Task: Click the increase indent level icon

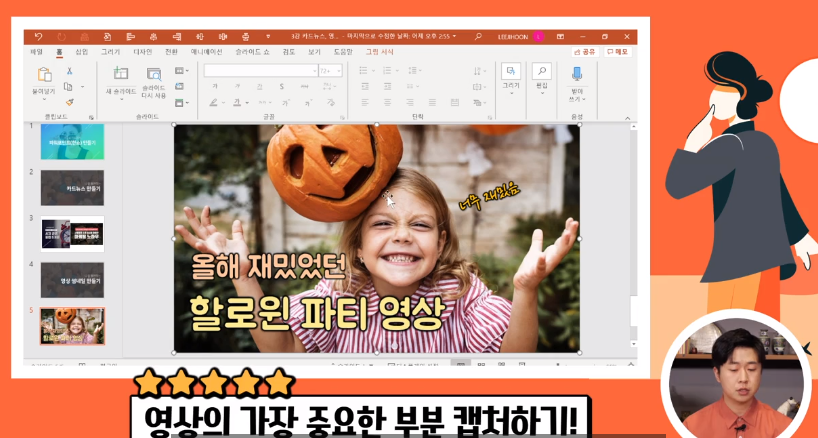Action: [387, 87]
